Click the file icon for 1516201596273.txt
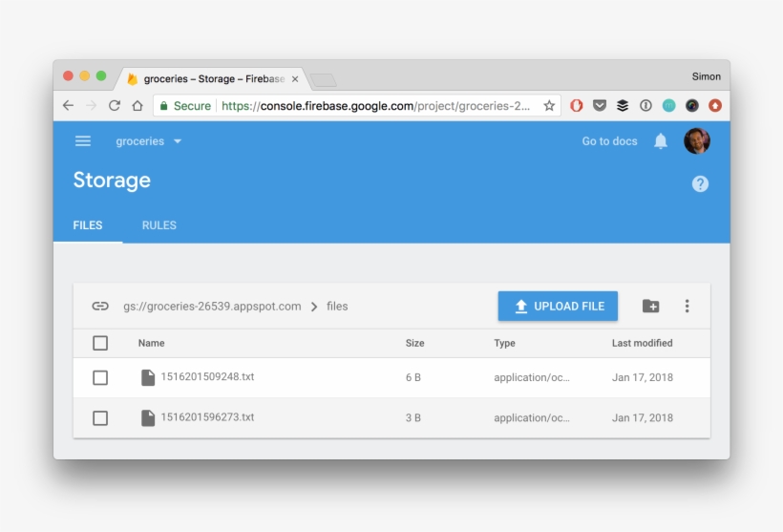Screen dimensions: 783x532 coord(148,418)
